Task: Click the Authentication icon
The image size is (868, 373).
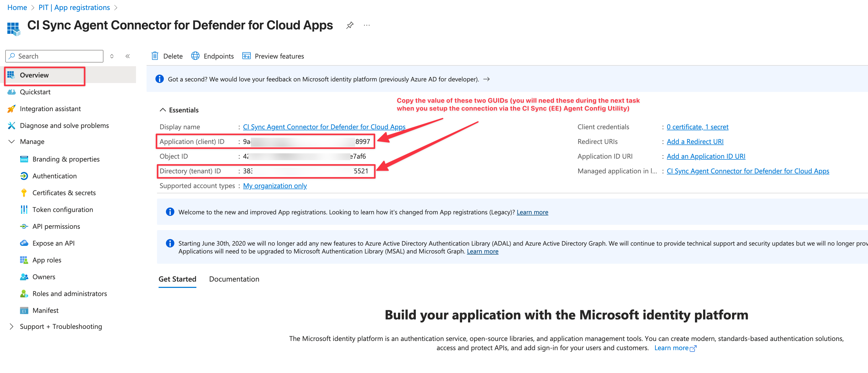Action: tap(24, 176)
